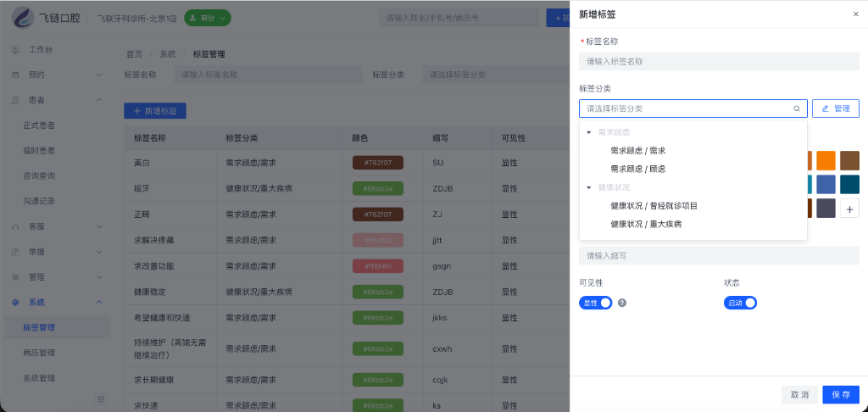Click the user icon in the green 前台 badge
The height and width of the screenshot is (412, 868).
(x=192, y=18)
